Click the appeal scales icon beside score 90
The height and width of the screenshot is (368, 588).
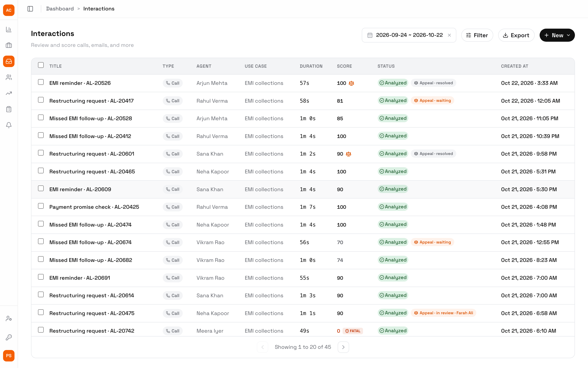pos(349,154)
